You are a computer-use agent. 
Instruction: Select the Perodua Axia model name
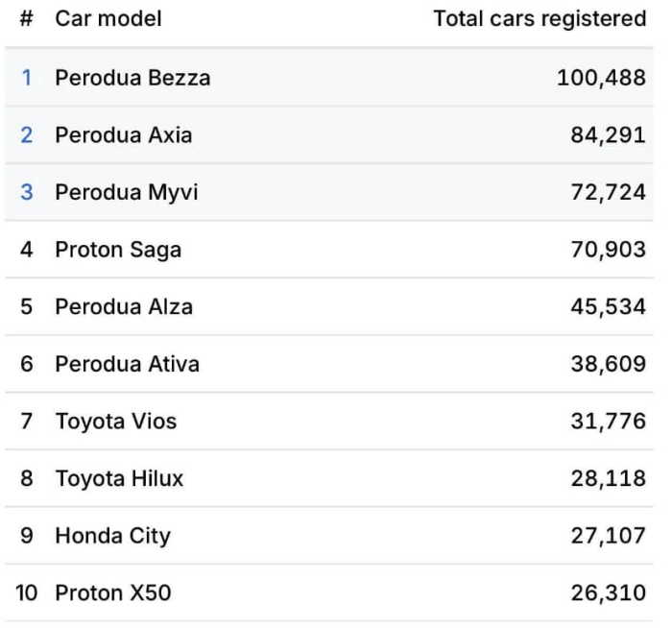pyautogui.click(x=123, y=135)
